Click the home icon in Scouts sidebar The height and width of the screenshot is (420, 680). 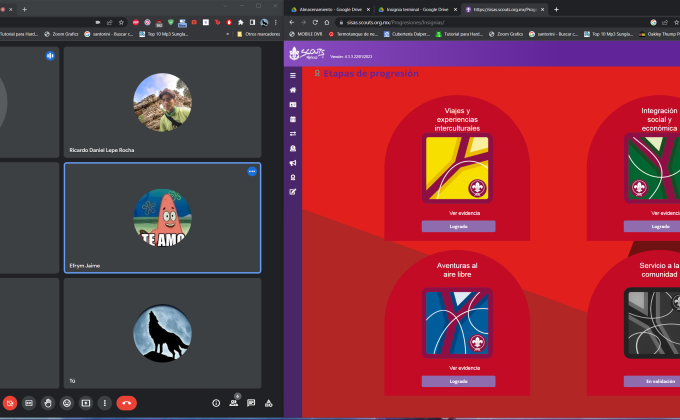coord(293,90)
